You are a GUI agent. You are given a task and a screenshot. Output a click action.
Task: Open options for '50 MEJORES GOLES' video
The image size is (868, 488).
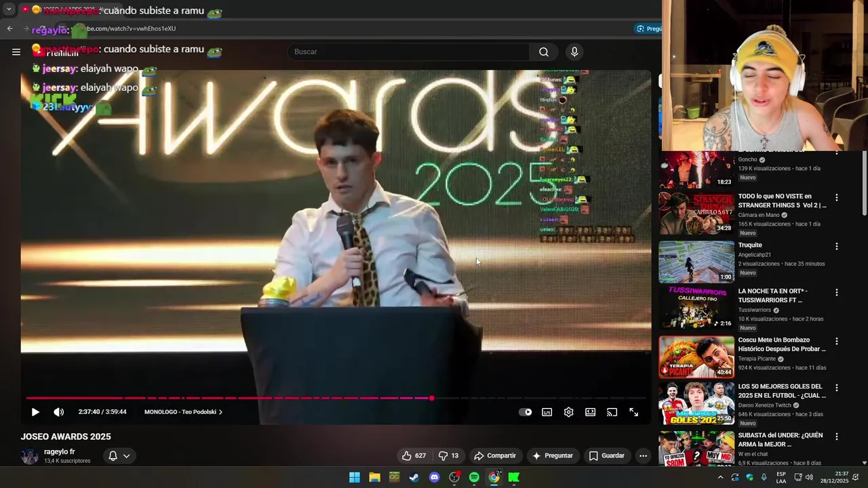pos(836,388)
